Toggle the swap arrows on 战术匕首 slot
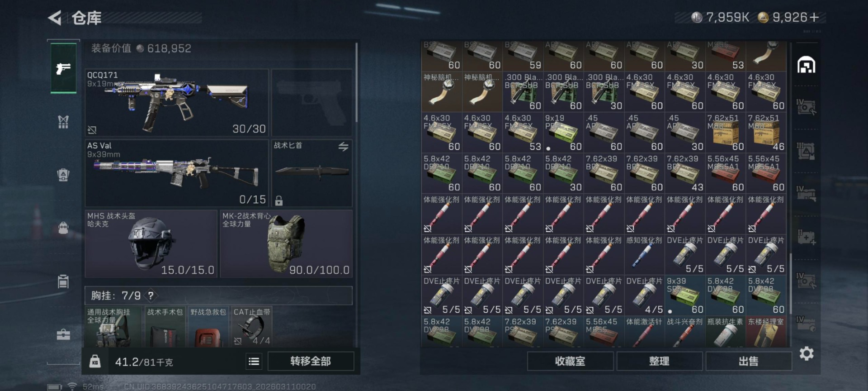868x391 pixels. (343, 147)
